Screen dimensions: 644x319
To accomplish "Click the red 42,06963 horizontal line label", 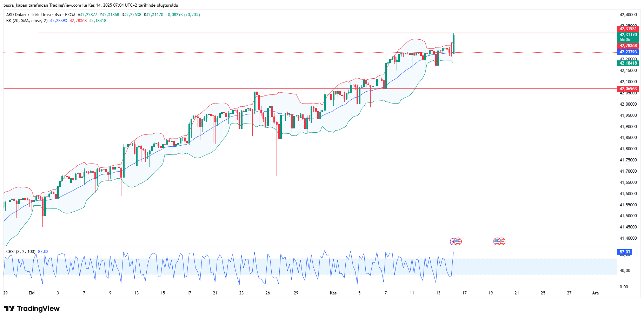I will [628, 89].
